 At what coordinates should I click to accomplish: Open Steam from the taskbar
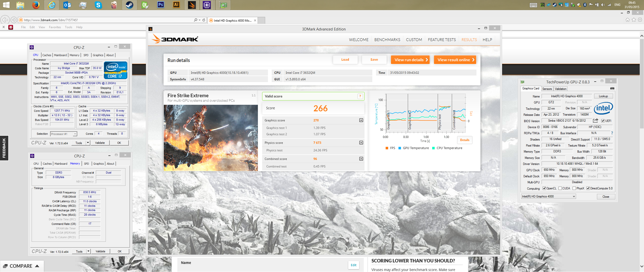[x=130, y=5]
